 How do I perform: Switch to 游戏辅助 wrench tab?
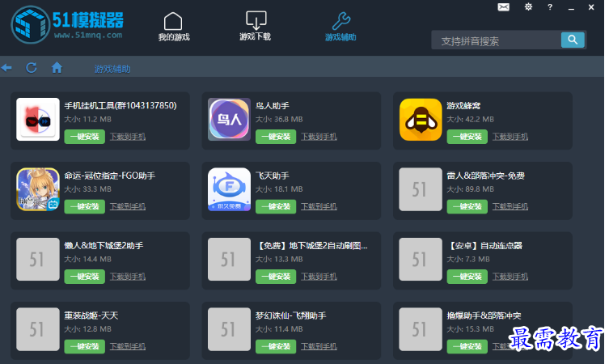click(340, 27)
